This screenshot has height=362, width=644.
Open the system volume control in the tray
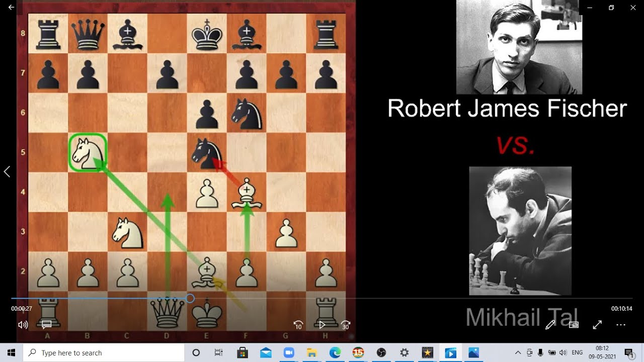tap(562, 352)
